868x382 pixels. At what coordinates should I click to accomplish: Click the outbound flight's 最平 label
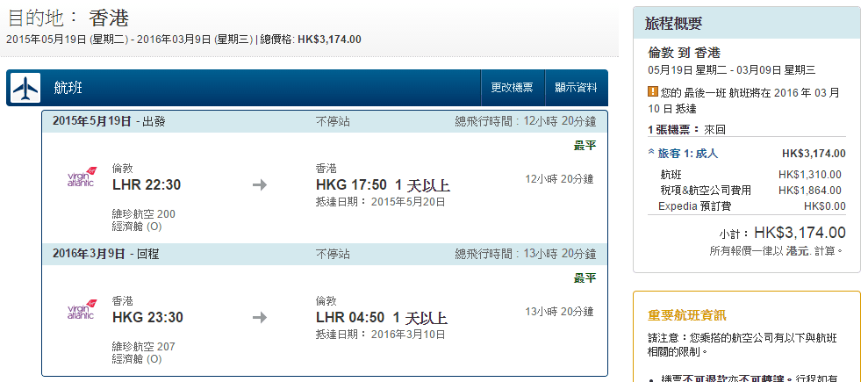[x=585, y=145]
